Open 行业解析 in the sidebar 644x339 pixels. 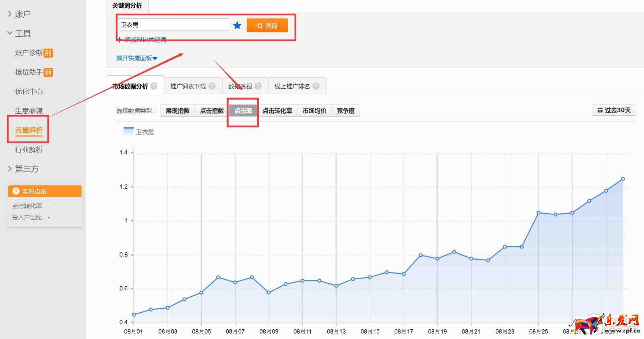click(x=29, y=150)
